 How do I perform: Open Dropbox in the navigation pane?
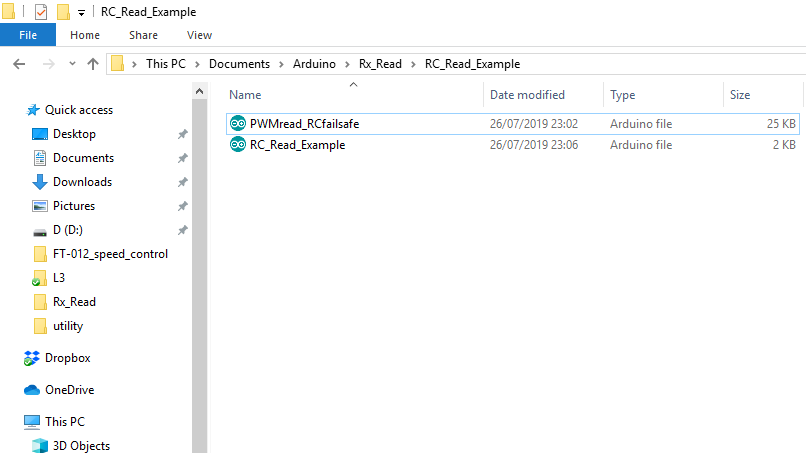pos(67,358)
